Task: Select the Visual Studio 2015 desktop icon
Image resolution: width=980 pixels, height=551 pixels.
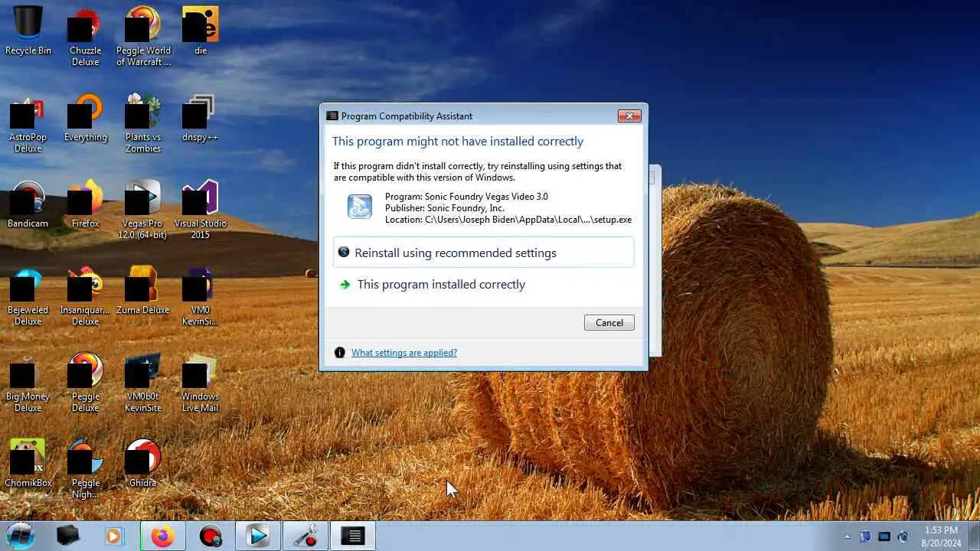Action: pos(201,210)
